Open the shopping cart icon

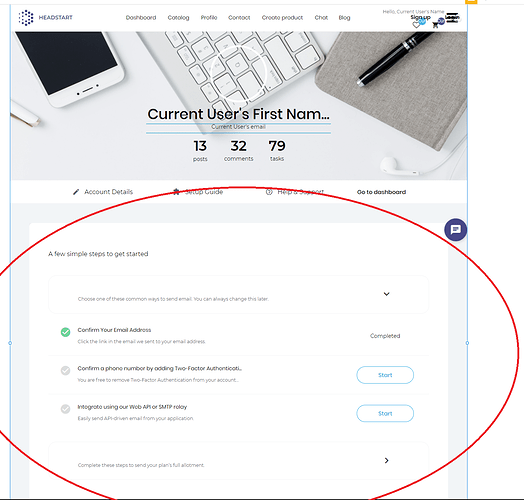(435, 25)
